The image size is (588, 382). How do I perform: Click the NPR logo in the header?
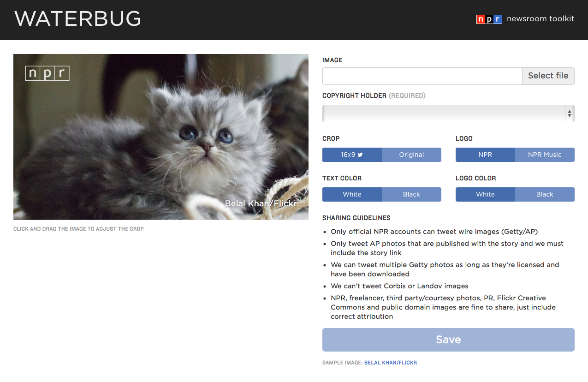pos(489,19)
